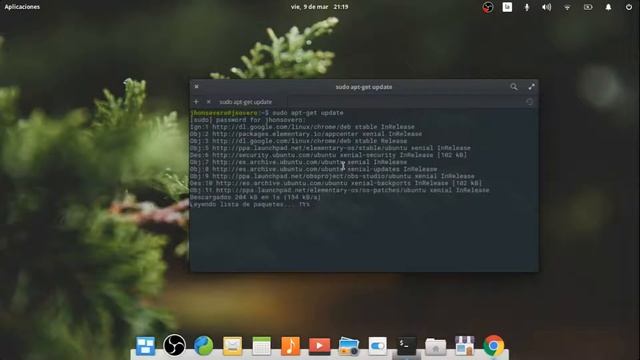The image size is (640, 360).
Task: Launch Multitasking View from the dock
Action: (x=145, y=346)
